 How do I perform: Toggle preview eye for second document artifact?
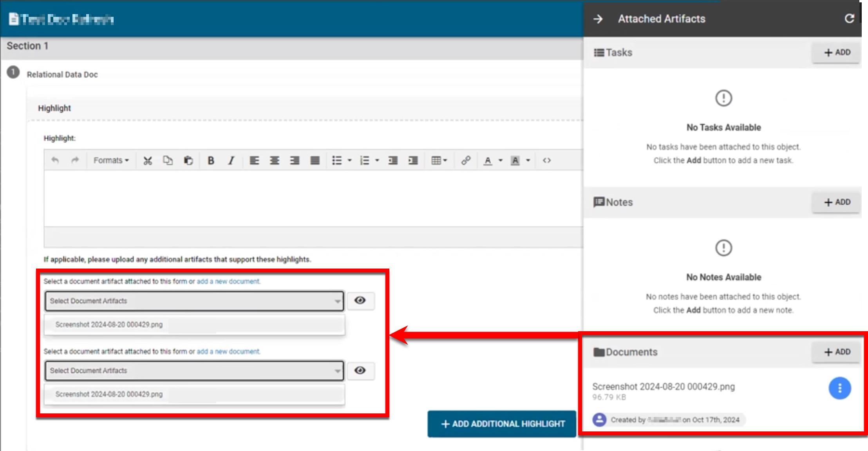coord(360,370)
